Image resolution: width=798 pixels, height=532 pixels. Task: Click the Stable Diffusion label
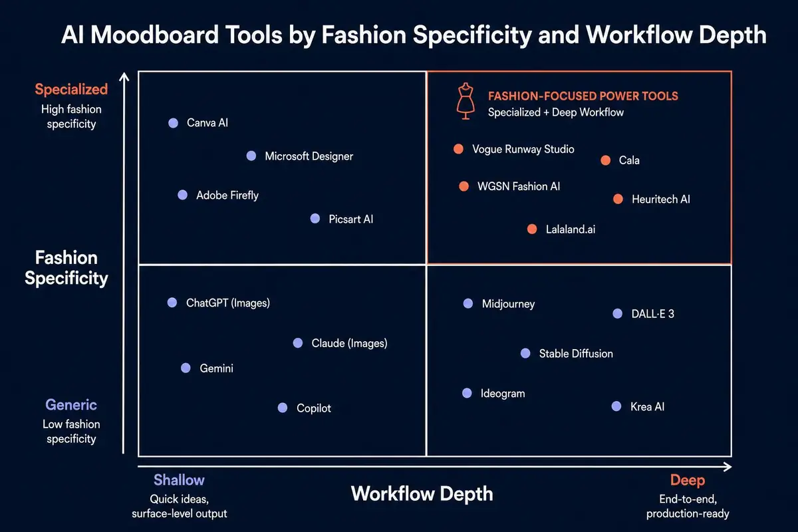[576, 354]
